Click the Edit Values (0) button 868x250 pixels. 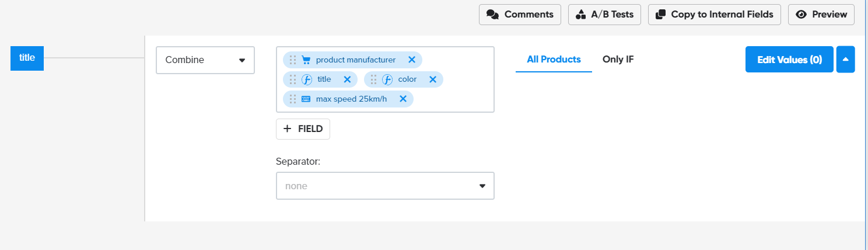(789, 60)
